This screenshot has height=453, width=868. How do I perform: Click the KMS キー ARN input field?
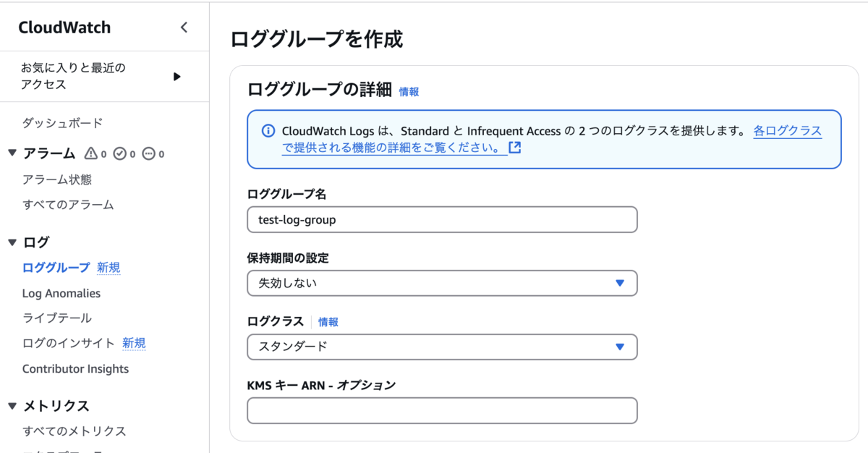point(442,410)
